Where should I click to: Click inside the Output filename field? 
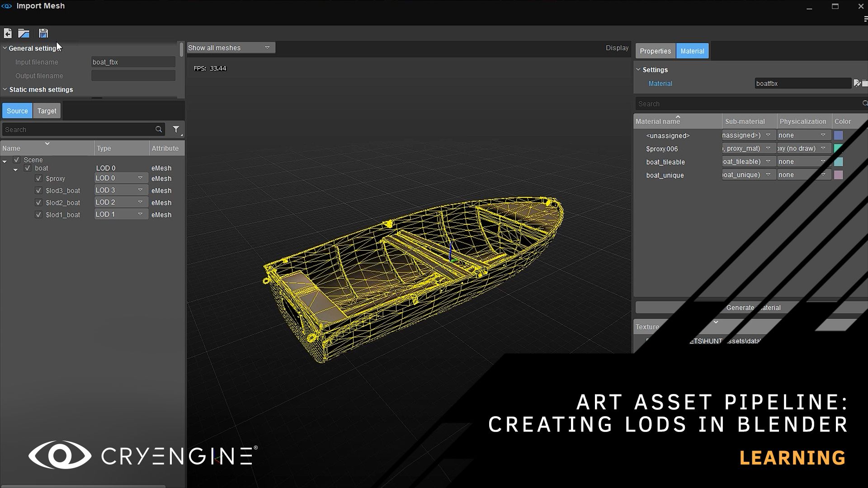132,75
